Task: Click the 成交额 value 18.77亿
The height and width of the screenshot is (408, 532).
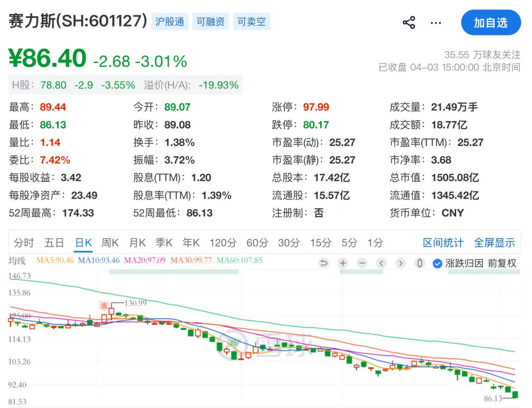Action: point(449,125)
